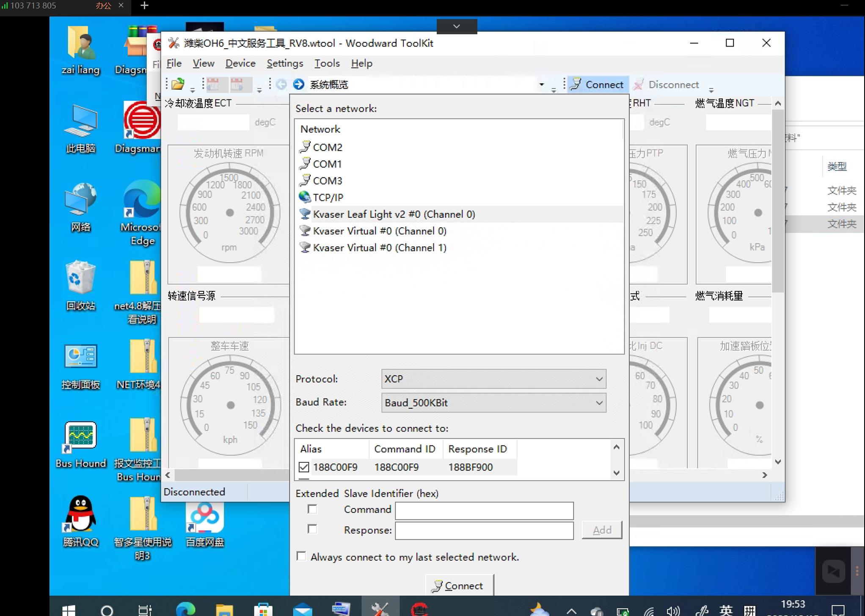Click the main panel vertical scrollbar thumb
The image size is (865, 616).
click(x=778, y=201)
